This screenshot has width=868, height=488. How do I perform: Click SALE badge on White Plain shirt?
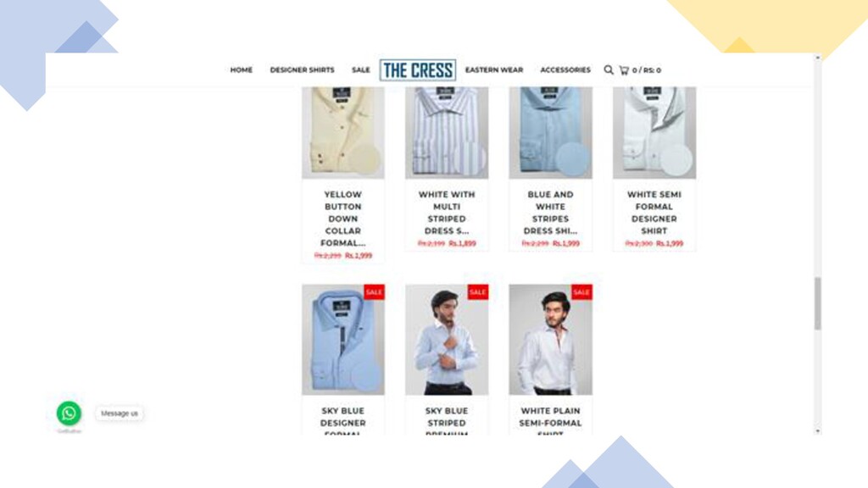click(581, 292)
